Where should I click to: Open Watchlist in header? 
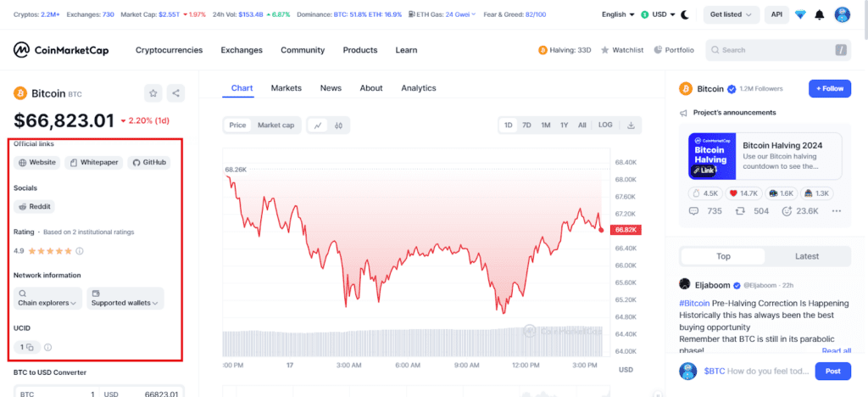622,50
